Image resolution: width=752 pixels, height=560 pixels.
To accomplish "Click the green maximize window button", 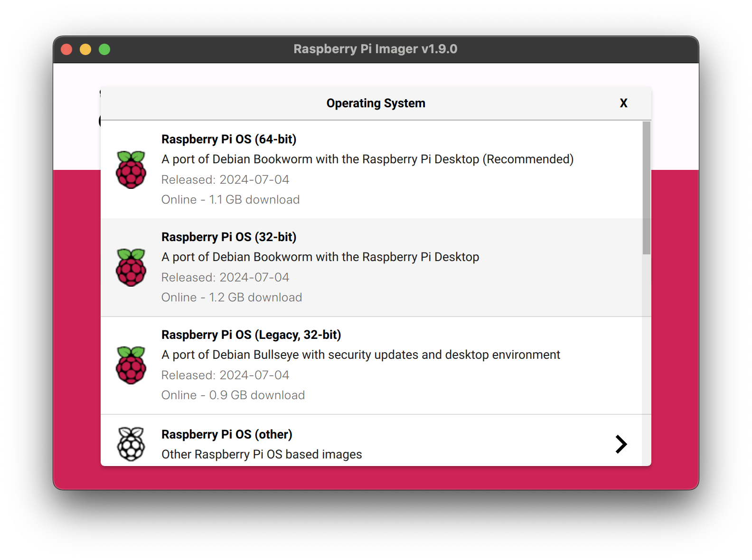I will coord(104,49).
